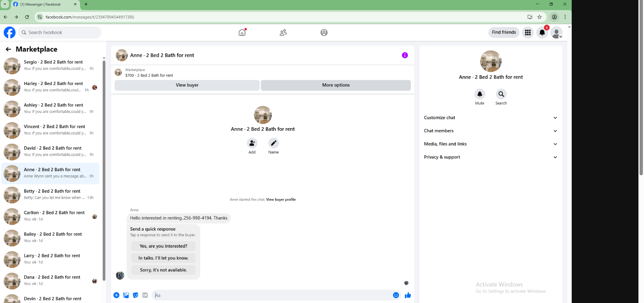Close the Messenger browser tab

75,4
